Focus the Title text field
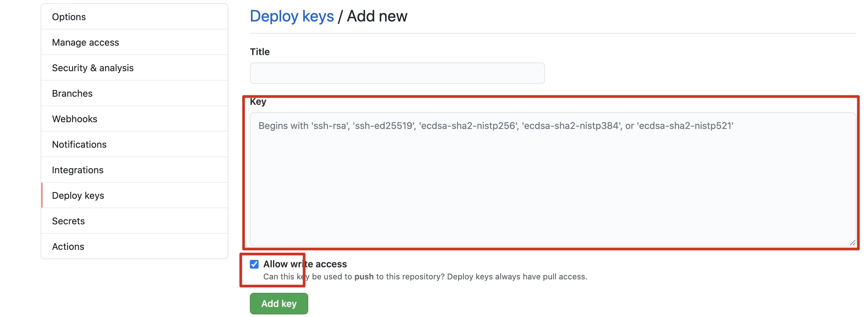Viewport: 868px width, 317px height. click(397, 73)
